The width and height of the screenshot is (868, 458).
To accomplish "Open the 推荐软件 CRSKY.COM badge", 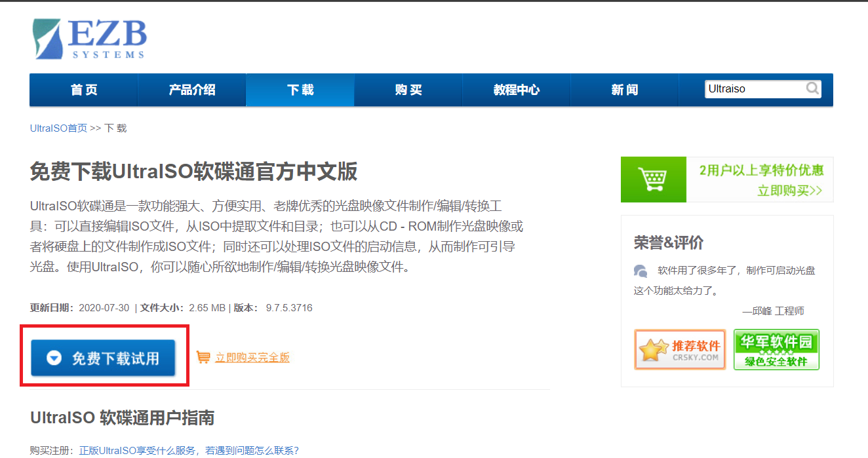I will pos(680,349).
